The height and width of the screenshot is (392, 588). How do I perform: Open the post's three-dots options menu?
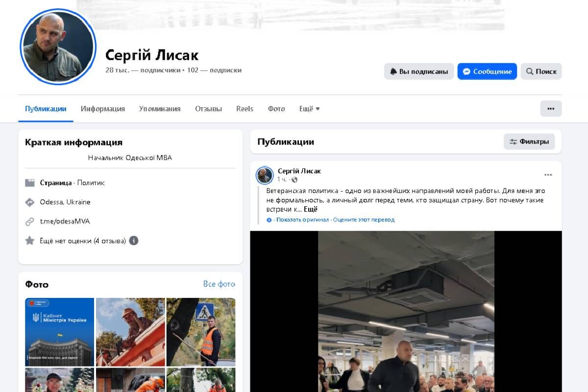click(x=548, y=175)
